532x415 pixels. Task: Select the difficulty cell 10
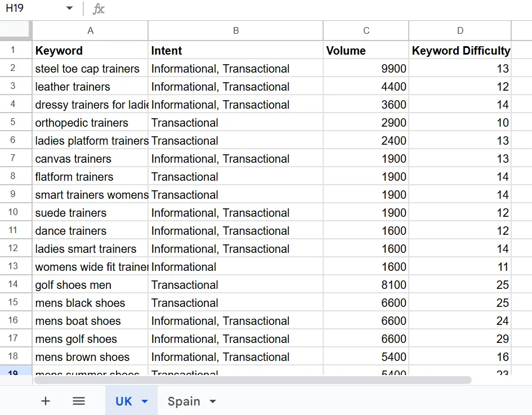460,123
